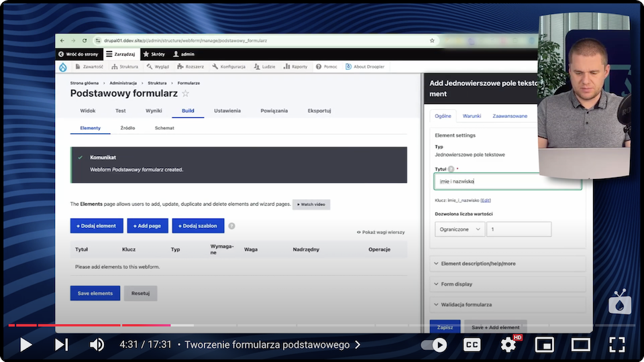644x362 pixels.
Task: Open Raporty admin menu
Action: tap(295, 66)
